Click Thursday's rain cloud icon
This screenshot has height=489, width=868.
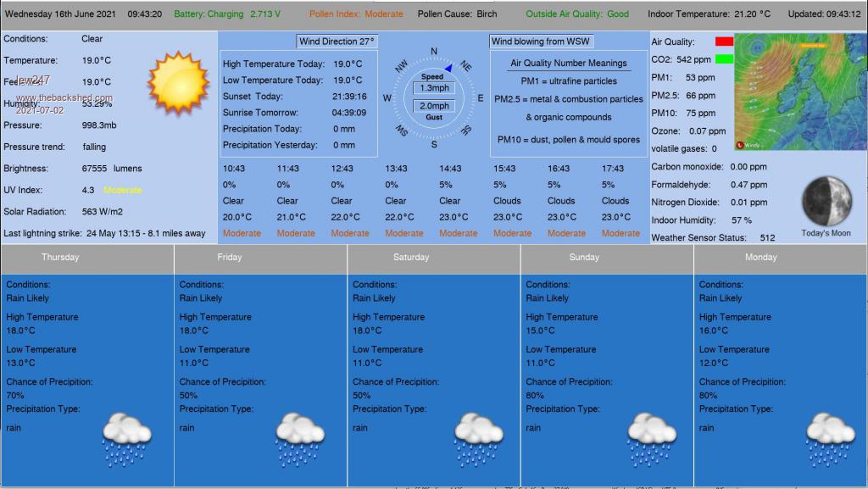126,438
